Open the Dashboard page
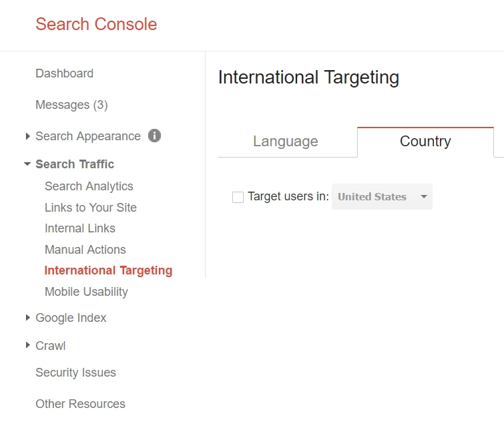Viewport: 504px width, 424px height. [64, 73]
